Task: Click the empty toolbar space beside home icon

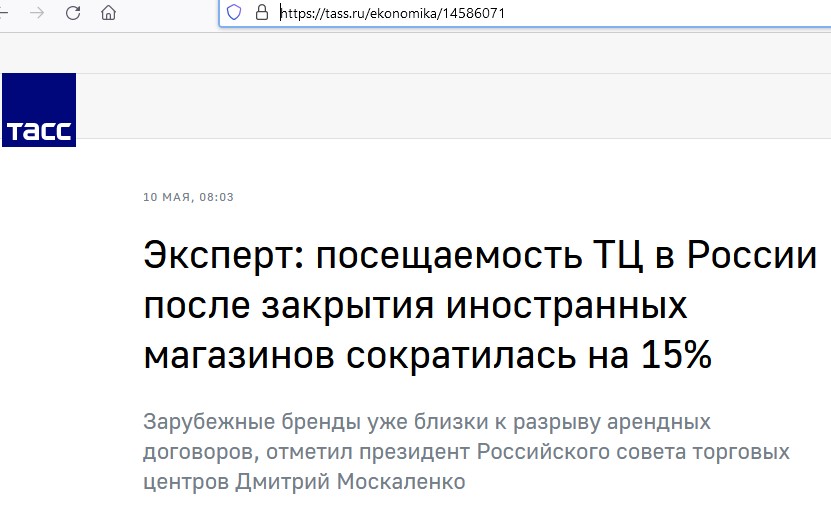Action: (165, 13)
